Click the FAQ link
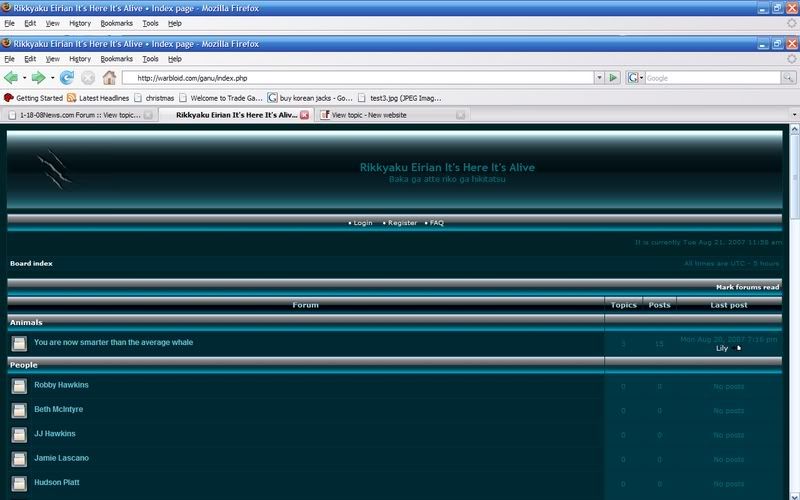Viewport: 800px width, 500px height. click(x=436, y=223)
